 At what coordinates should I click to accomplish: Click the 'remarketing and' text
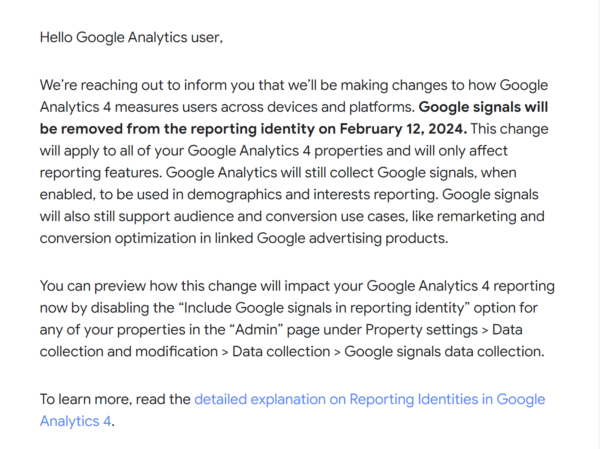[491, 216]
